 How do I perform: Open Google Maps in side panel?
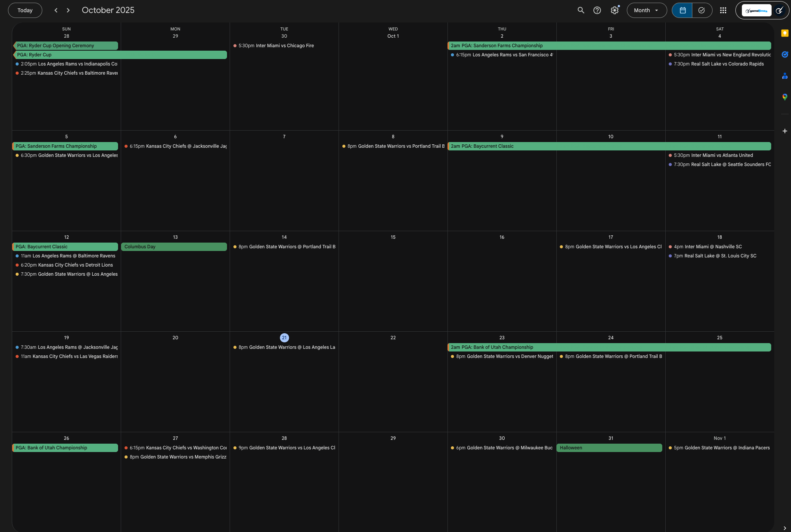pos(785,97)
